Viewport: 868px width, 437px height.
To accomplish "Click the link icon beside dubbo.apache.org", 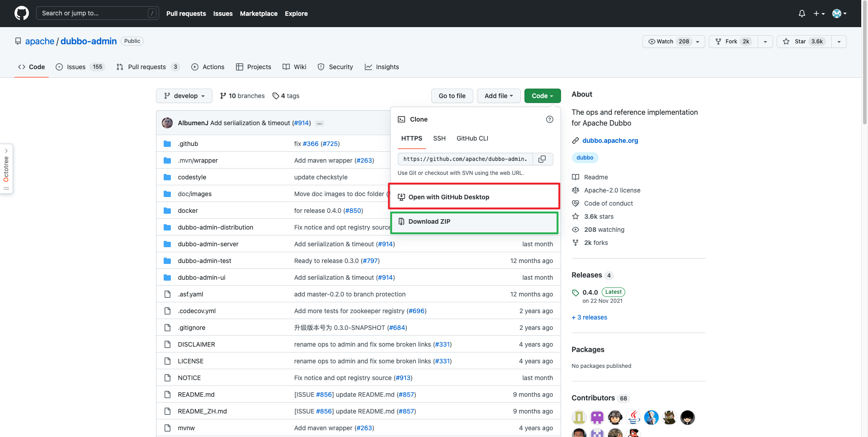I will 576,141.
